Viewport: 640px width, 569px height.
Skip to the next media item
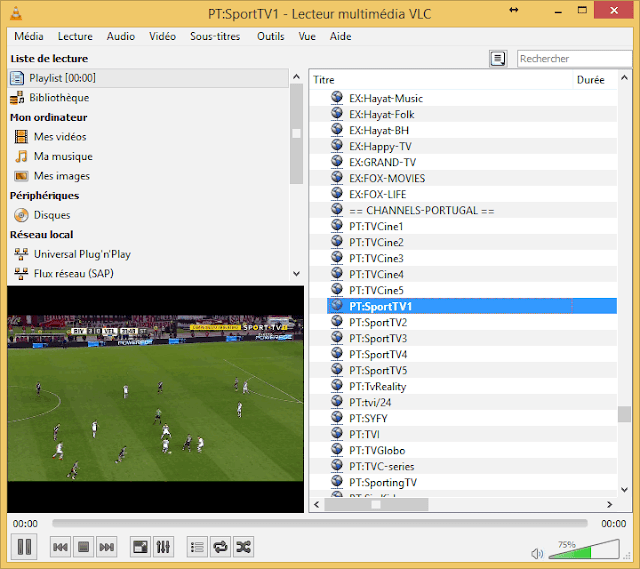pyautogui.click(x=107, y=547)
